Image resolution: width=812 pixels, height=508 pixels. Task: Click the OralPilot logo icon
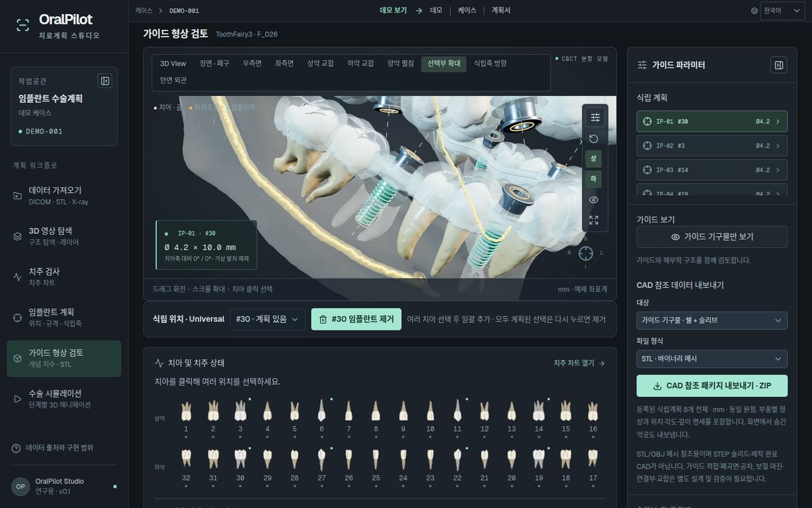[x=23, y=26]
